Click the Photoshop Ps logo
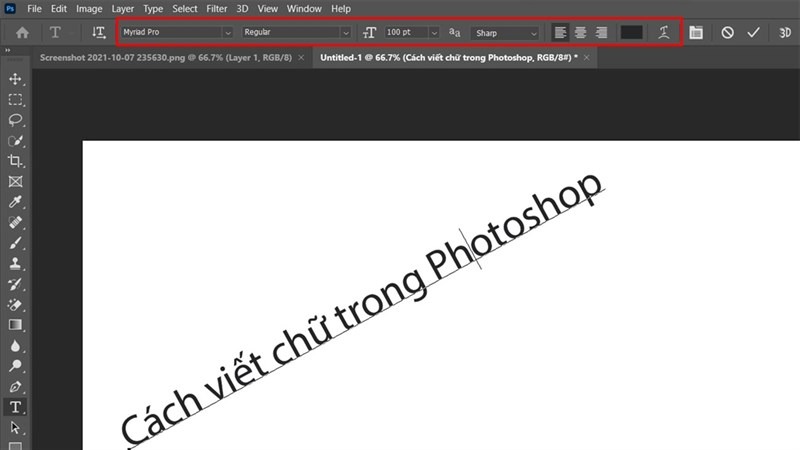The width and height of the screenshot is (800, 450). [x=10, y=9]
